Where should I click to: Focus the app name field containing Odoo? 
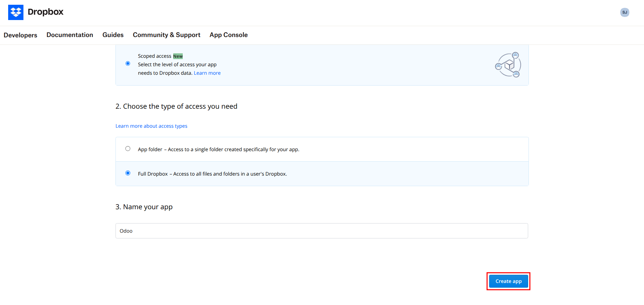322,231
